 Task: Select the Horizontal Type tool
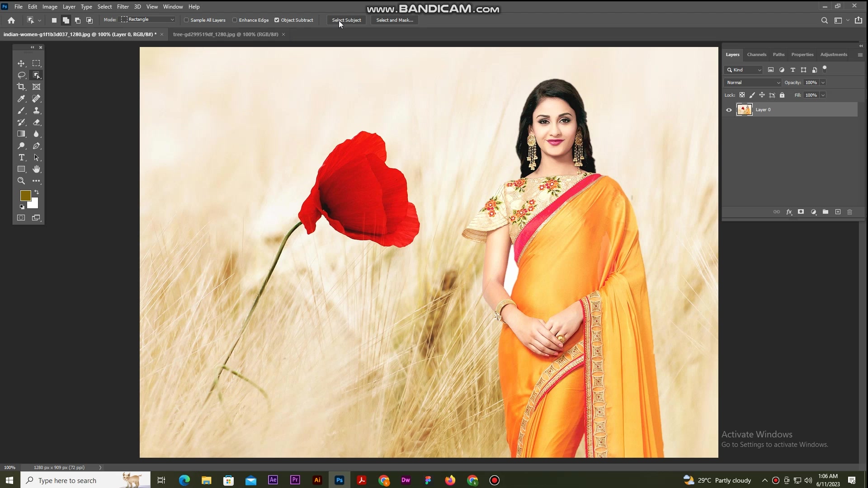pos(21,157)
